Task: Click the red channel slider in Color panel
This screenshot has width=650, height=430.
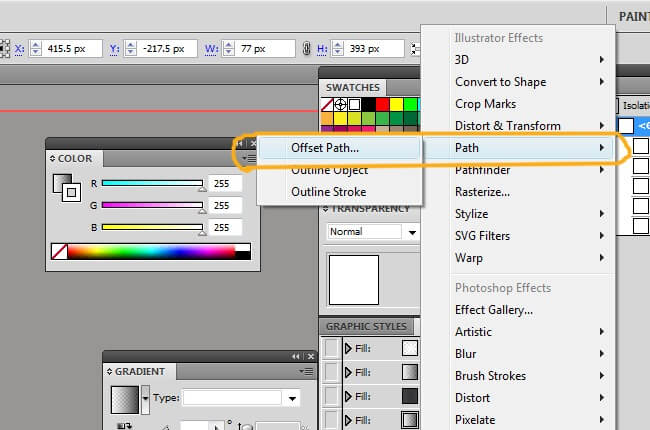Action: [x=152, y=183]
